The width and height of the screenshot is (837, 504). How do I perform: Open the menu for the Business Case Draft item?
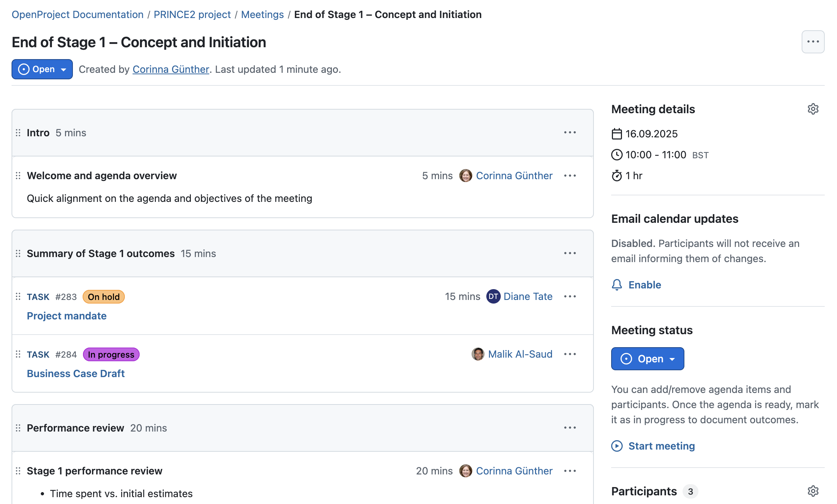569,354
